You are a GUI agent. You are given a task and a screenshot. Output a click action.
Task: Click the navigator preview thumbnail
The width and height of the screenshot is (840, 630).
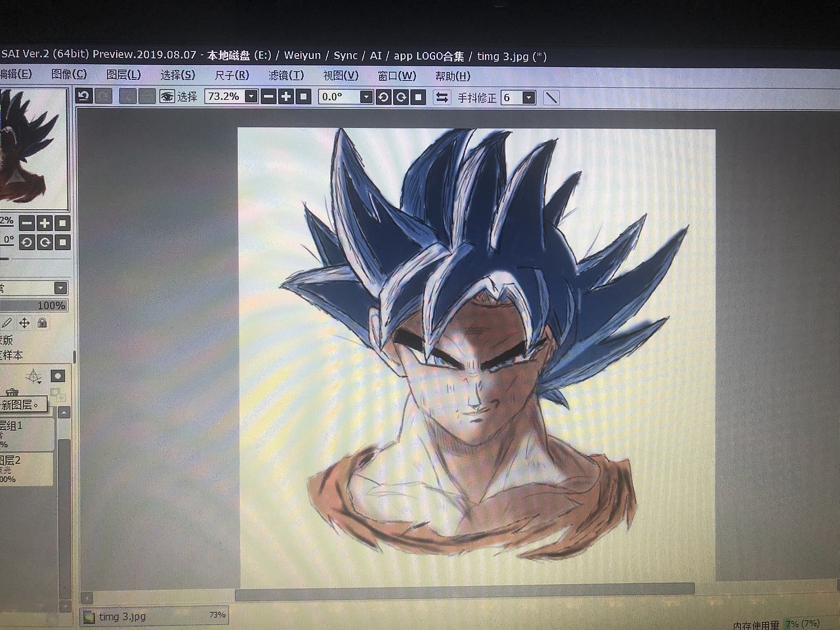point(33,149)
